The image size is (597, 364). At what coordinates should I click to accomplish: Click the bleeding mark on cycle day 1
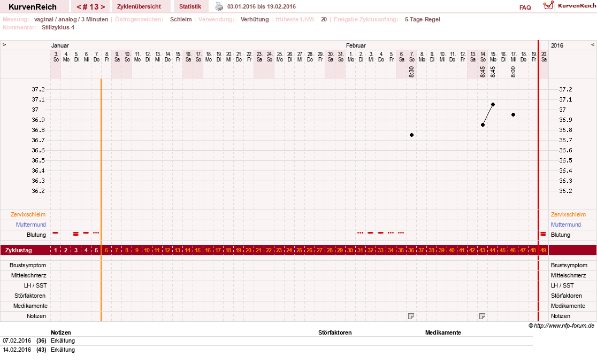tap(56, 233)
